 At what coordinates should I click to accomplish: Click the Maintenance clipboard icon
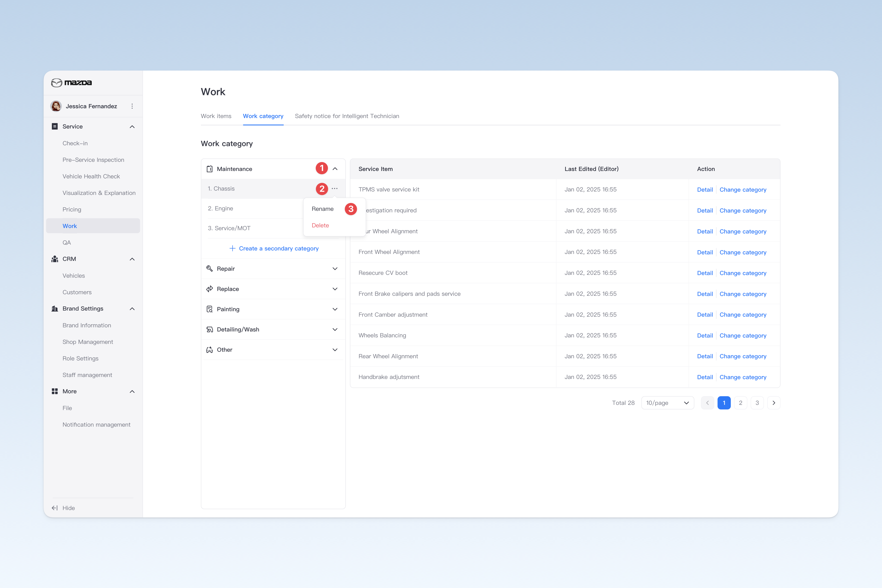click(x=210, y=169)
